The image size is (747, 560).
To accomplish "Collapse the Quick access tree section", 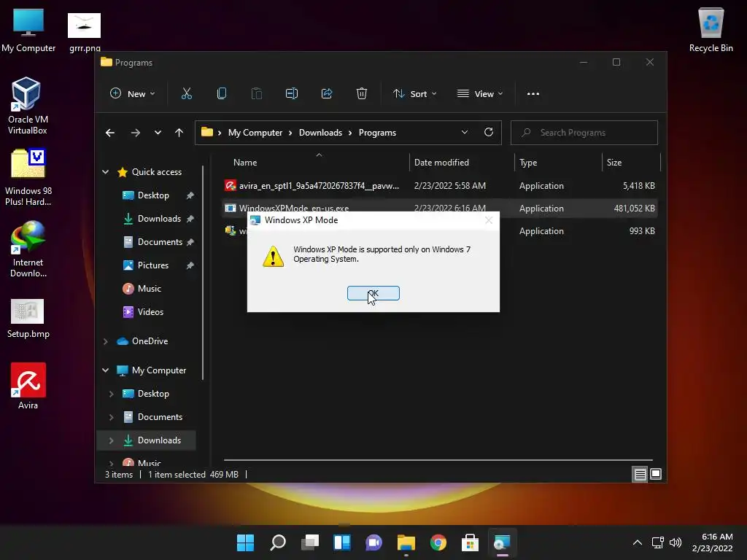I will (105, 172).
